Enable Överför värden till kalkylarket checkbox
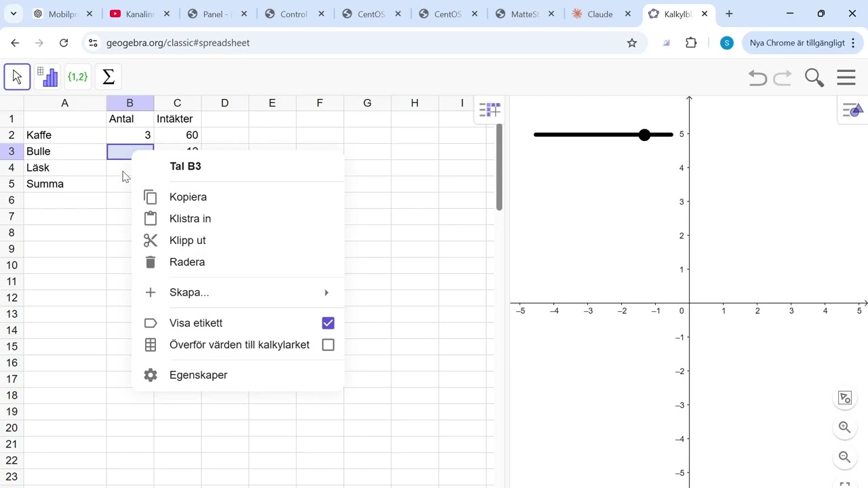The width and height of the screenshot is (868, 488). coord(328,345)
